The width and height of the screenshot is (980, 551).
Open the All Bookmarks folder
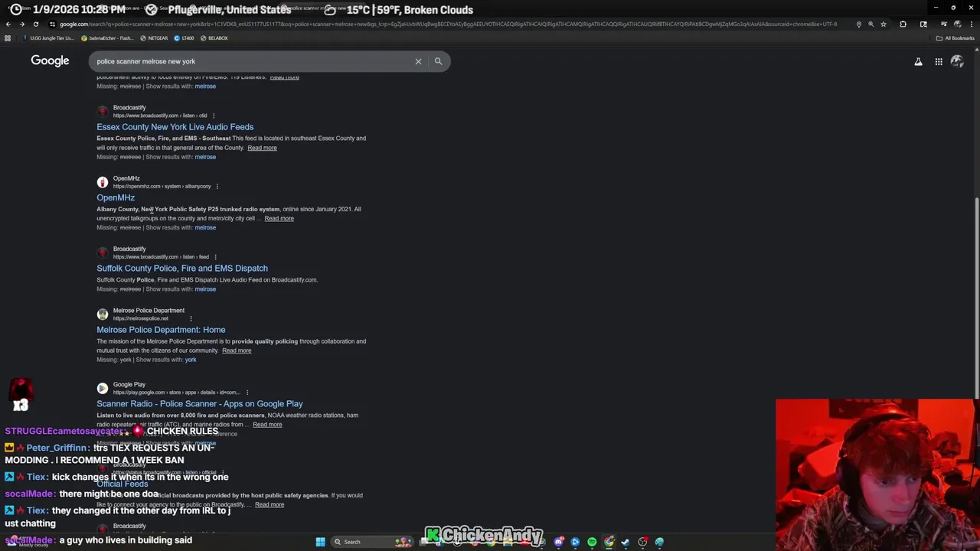coord(955,38)
